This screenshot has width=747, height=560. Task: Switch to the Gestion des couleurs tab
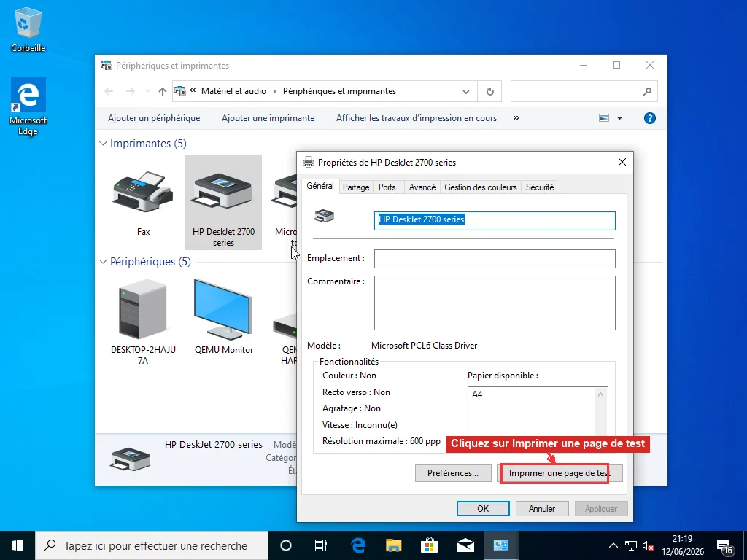click(x=480, y=187)
